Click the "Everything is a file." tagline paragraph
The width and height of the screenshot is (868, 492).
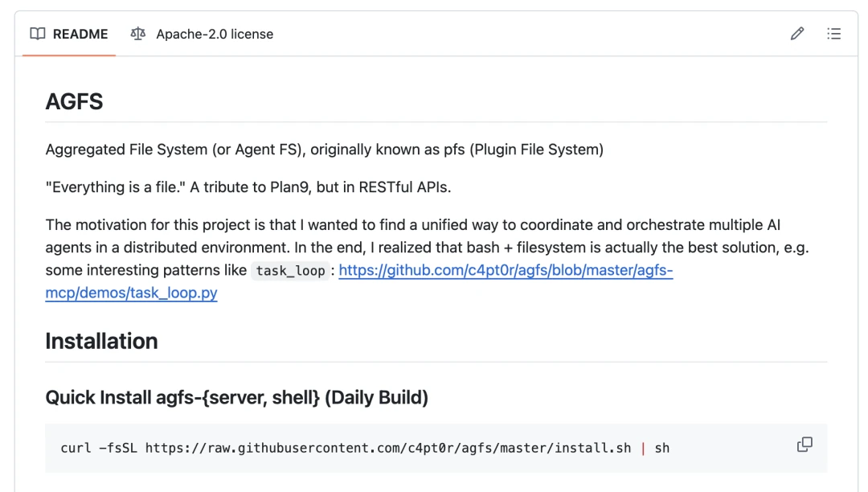pos(248,187)
